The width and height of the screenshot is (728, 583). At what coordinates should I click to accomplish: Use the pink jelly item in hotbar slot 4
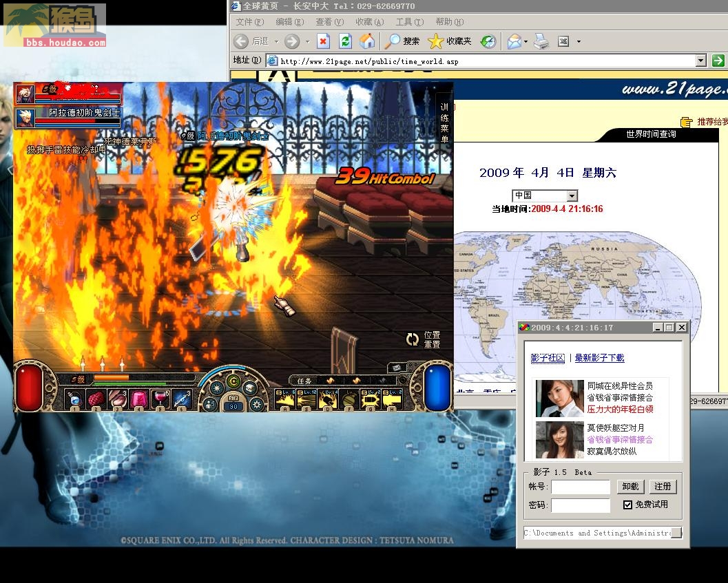click(x=139, y=399)
